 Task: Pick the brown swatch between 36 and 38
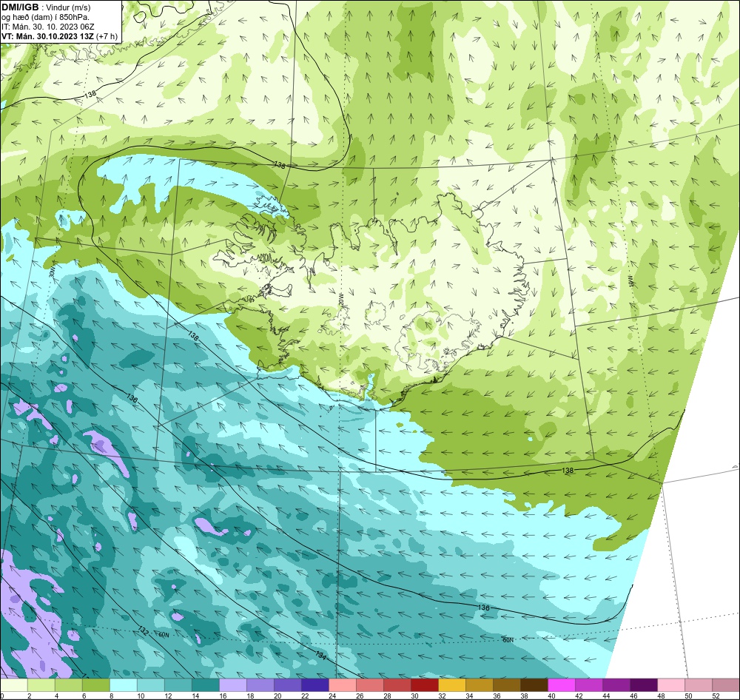click(507, 684)
